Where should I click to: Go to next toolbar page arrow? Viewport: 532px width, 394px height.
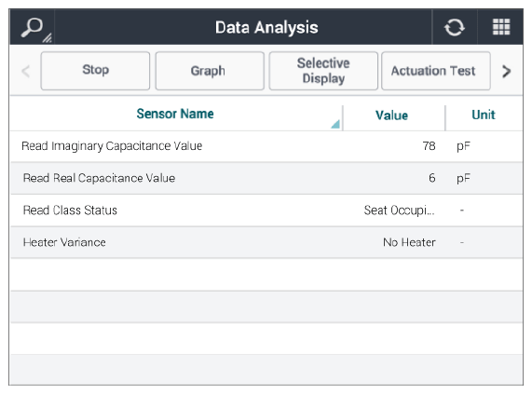click(507, 71)
